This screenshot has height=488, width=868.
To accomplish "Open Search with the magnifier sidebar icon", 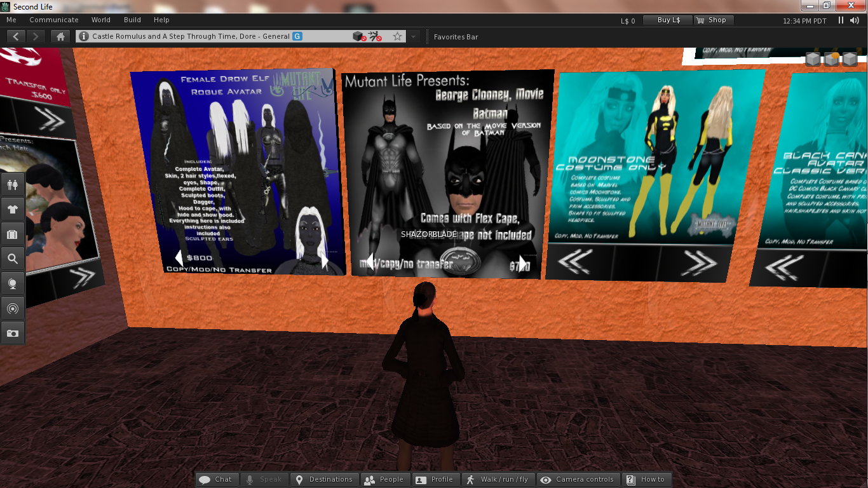I will point(13,259).
